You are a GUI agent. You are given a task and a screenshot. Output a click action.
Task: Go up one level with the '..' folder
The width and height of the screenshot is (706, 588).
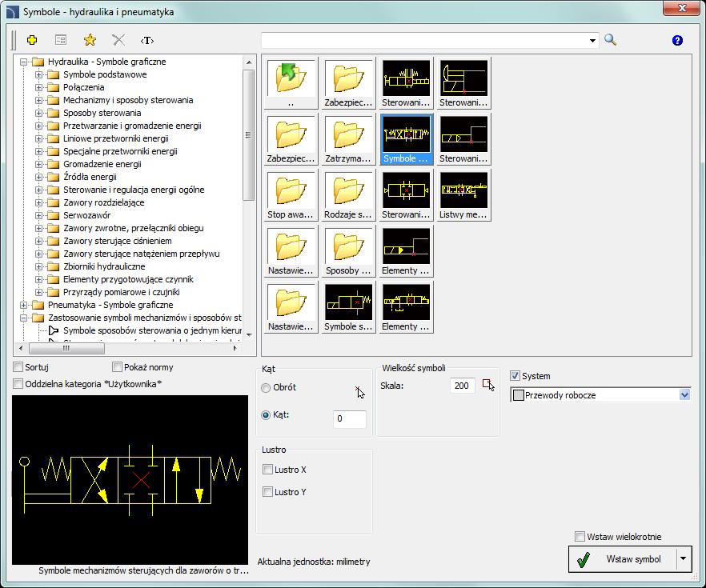point(291,83)
